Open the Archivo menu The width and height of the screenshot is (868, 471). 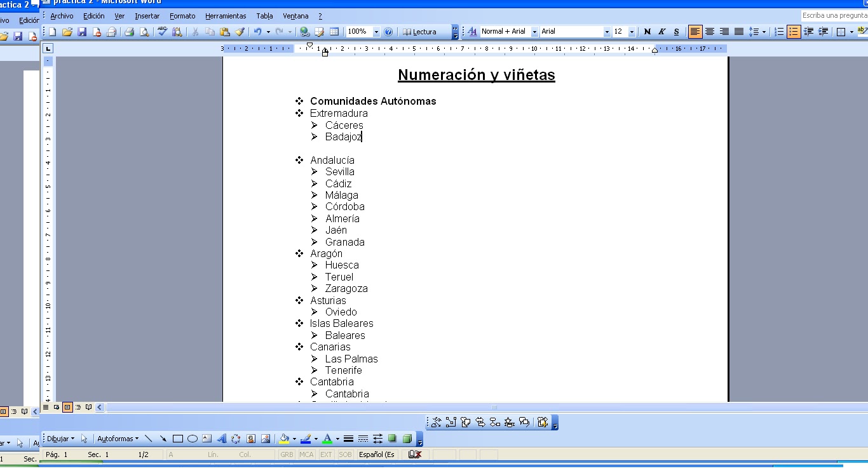62,16
